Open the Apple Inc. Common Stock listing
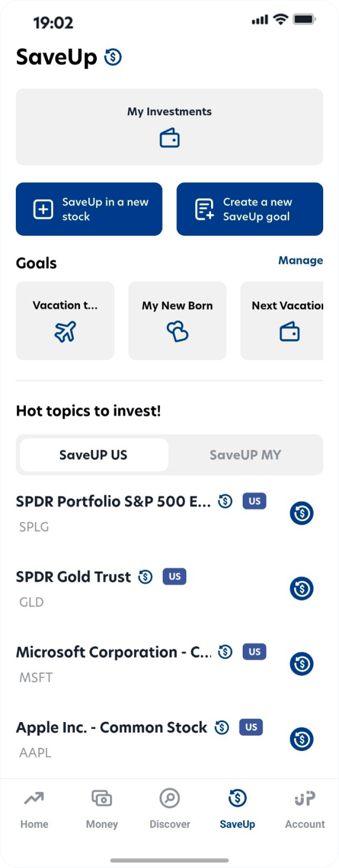The height and width of the screenshot is (868, 339). [x=111, y=728]
